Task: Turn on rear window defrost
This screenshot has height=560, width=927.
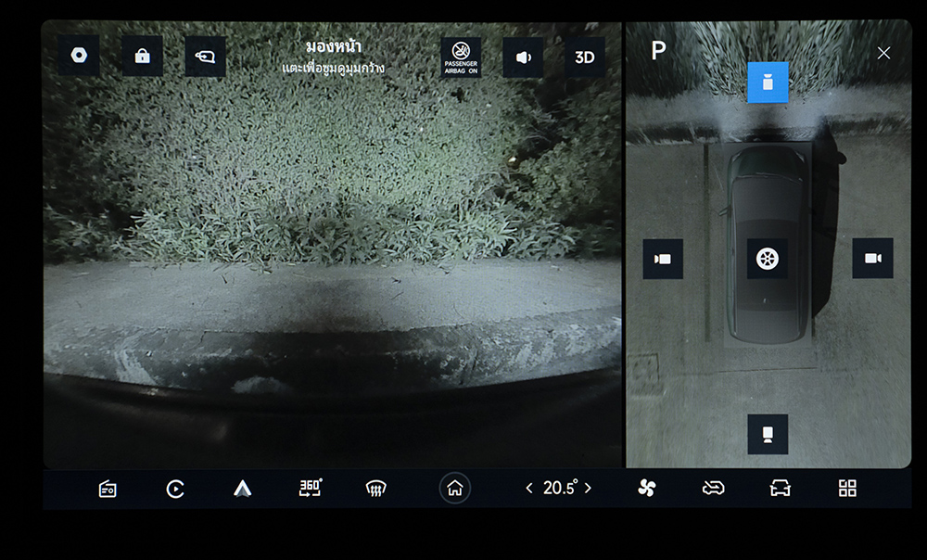Action: (375, 489)
